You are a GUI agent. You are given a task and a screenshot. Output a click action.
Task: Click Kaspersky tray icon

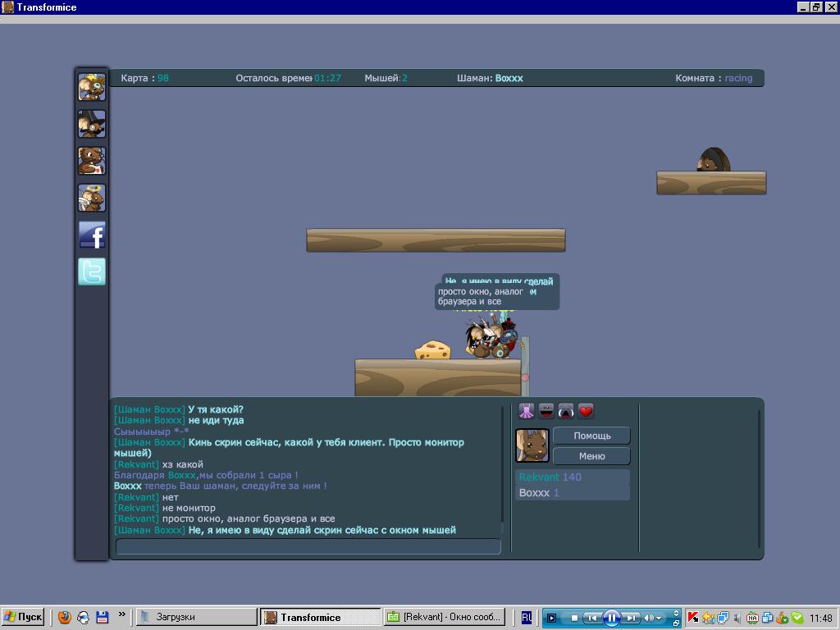692,618
